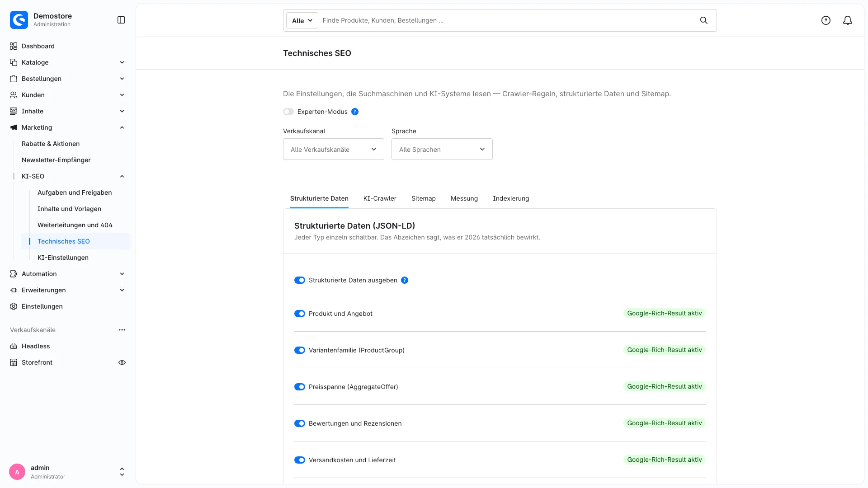Click the search magnifier icon

pyautogui.click(x=704, y=20)
